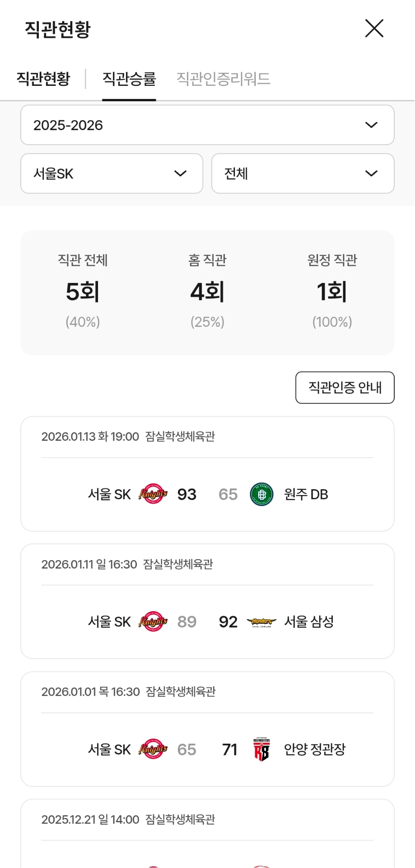
Task: Close the 직관현황 panel with X icon
Action: pos(374,28)
